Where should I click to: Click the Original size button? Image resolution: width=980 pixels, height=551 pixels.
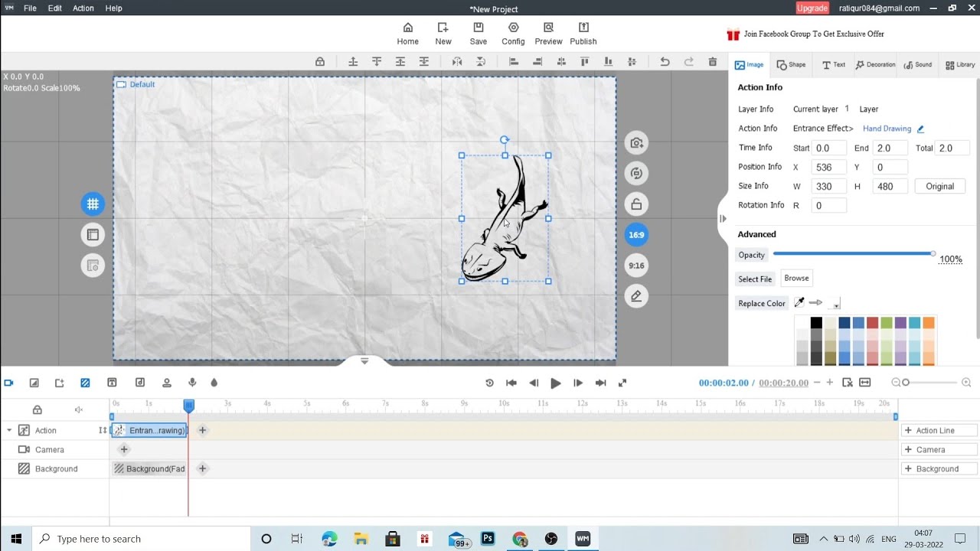[939, 186]
